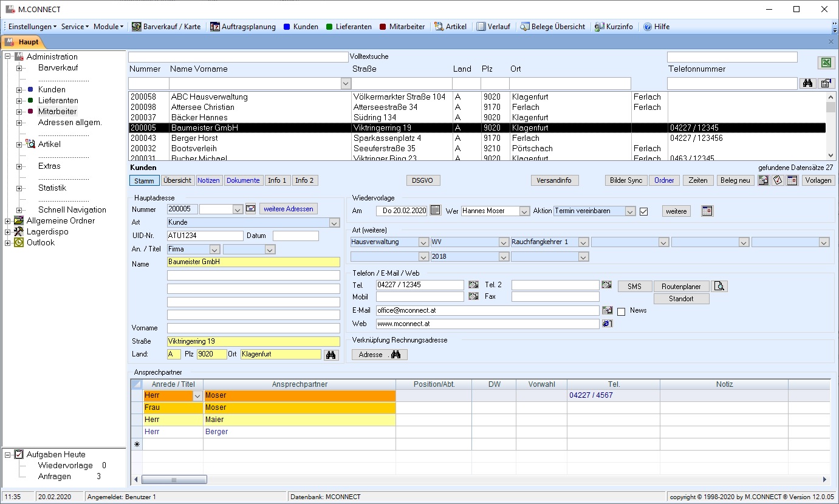
Task: Click the dial icon next to Tel. field
Action: pyautogui.click(x=473, y=285)
